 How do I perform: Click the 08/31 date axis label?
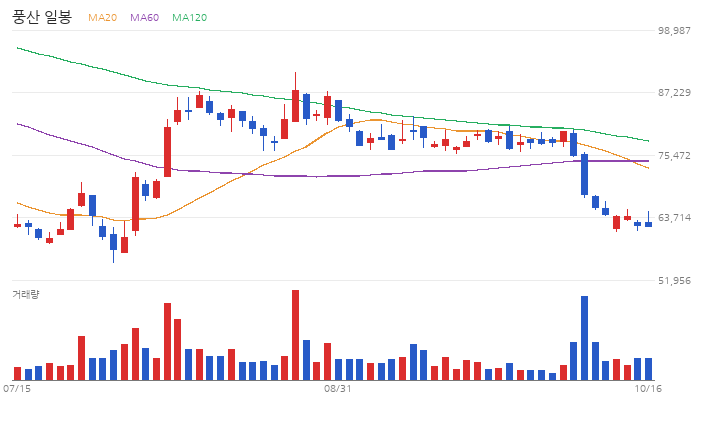point(338,389)
